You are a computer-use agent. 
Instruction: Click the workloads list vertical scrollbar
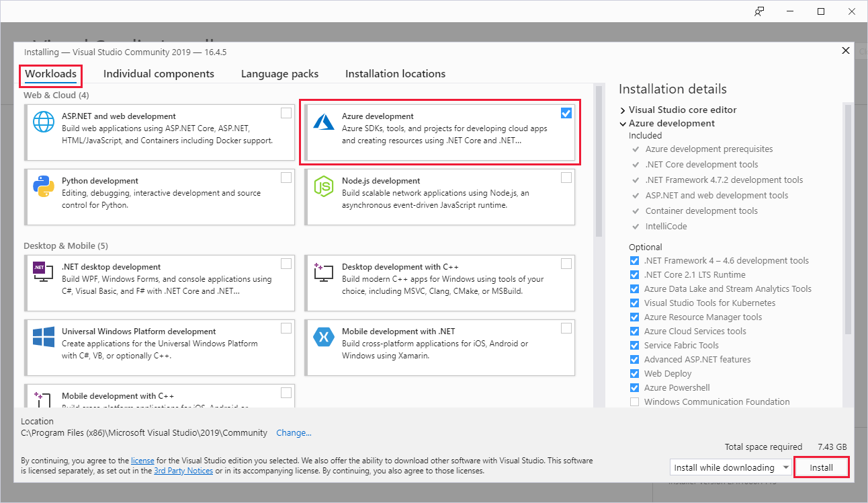point(598,161)
